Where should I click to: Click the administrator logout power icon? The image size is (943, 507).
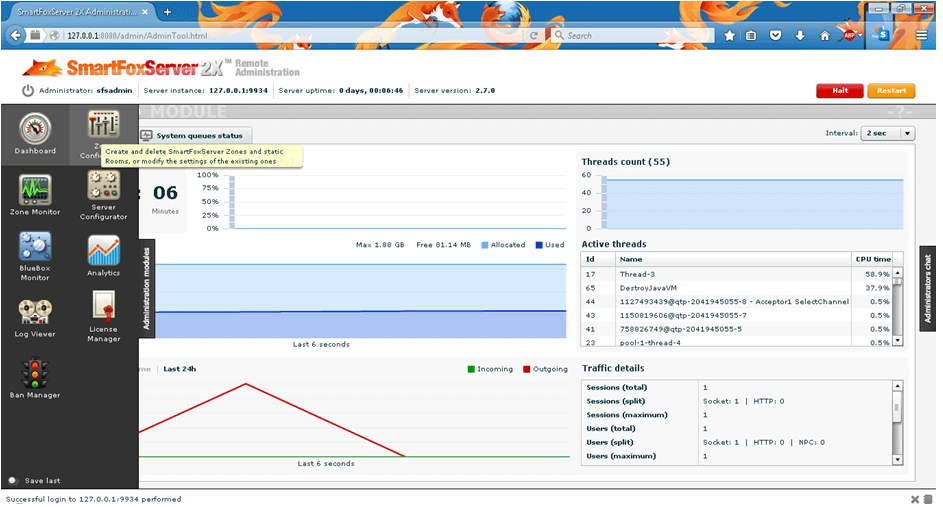click(x=28, y=91)
